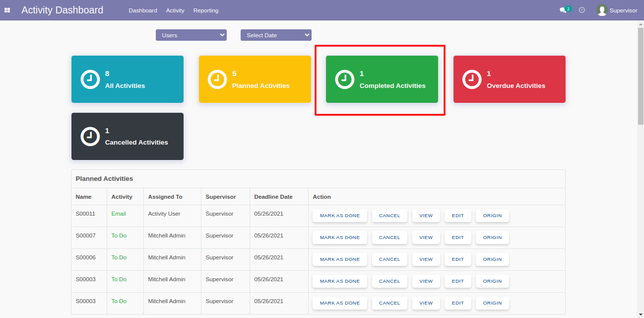Screen dimensions: 644x318
Task: Open the apps grid menu icon
Action: [7, 10]
